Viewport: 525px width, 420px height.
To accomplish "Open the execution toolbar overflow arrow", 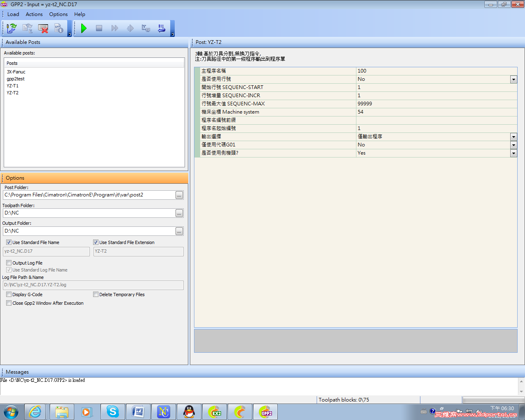I will tap(173, 35).
